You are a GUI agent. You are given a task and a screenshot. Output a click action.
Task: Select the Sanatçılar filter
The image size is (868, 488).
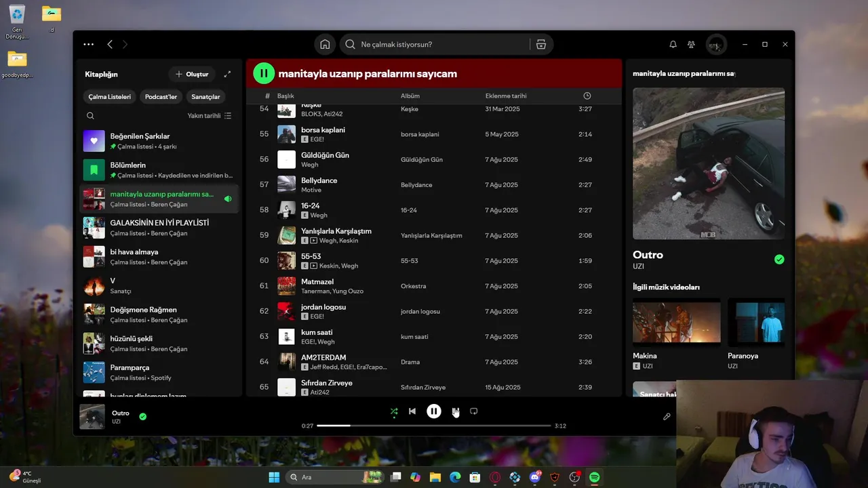(205, 97)
